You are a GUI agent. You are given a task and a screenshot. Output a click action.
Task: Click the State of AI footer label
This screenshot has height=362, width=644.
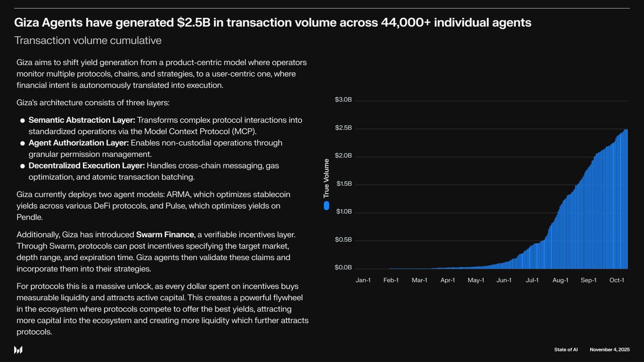[x=566, y=349]
